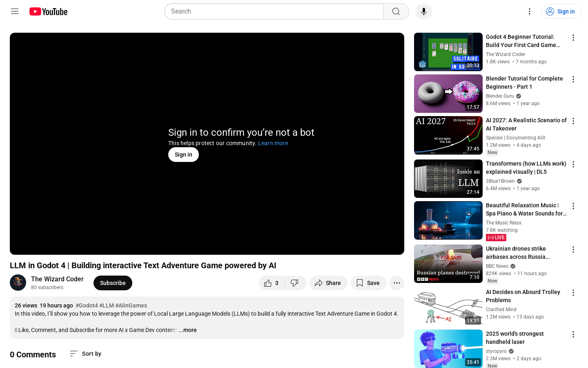The image size is (588, 368).
Task: Open title 'Ukrainian drones strike airbases'
Action: click(x=518, y=253)
